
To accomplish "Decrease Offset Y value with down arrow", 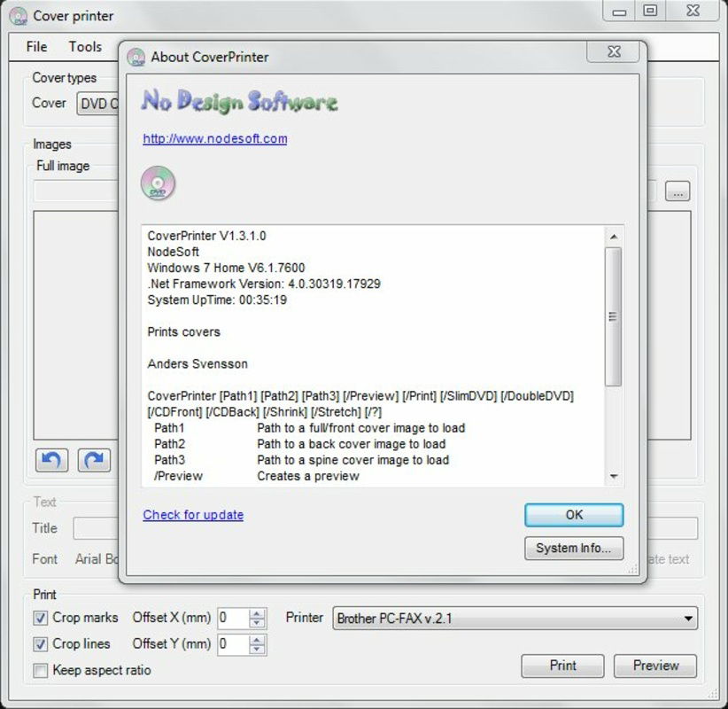I will pos(257,650).
